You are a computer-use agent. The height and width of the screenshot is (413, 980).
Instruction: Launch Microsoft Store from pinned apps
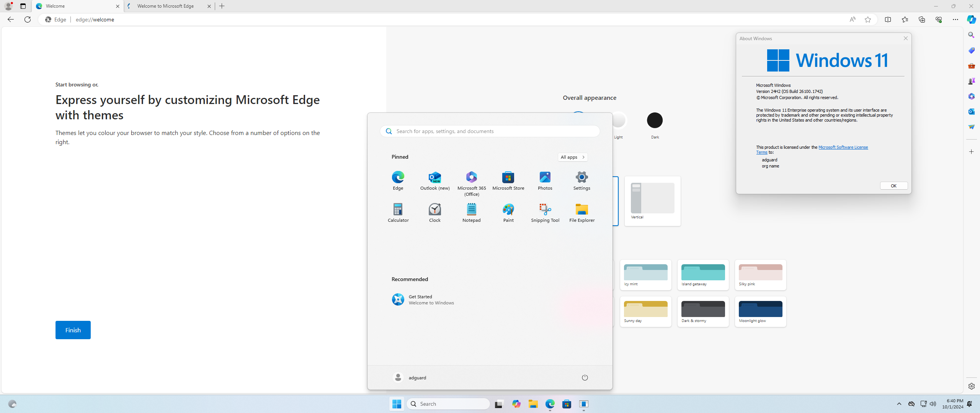pyautogui.click(x=508, y=180)
